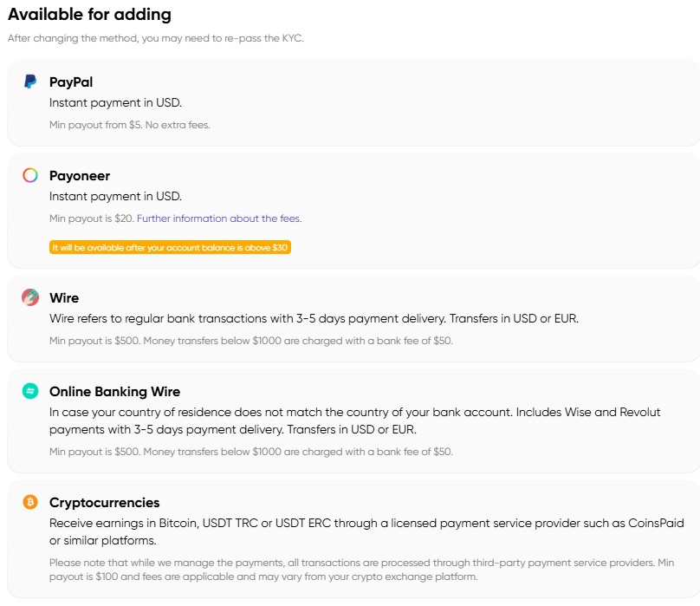Click the Bitcoin Cryptocurrencies icon
This screenshot has width=700, height=606.
pyautogui.click(x=29, y=502)
